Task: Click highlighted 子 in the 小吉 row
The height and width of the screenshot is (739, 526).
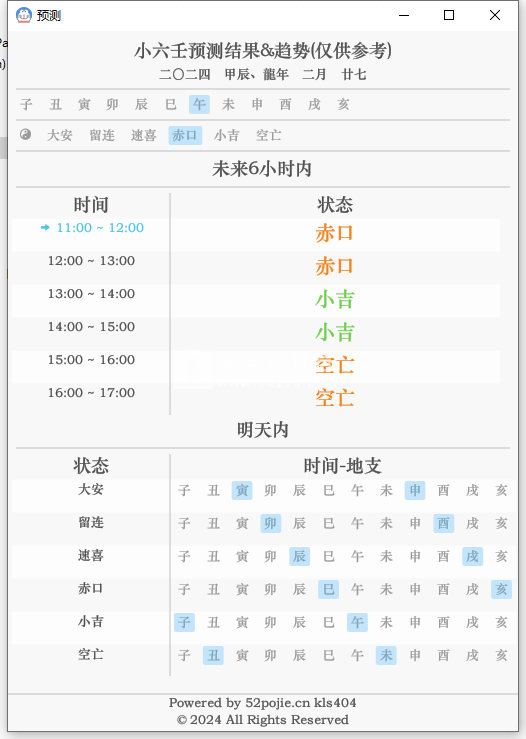Action: (184, 622)
